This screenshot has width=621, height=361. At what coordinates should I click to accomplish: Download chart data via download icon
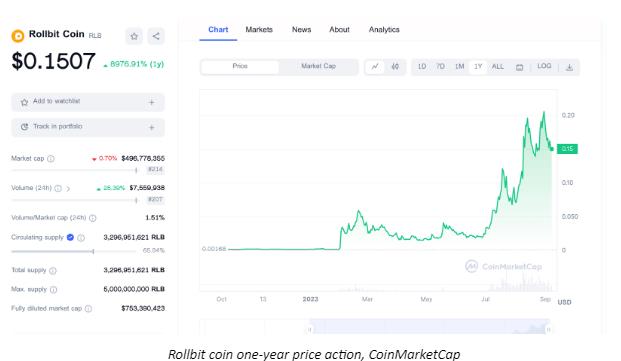point(569,67)
